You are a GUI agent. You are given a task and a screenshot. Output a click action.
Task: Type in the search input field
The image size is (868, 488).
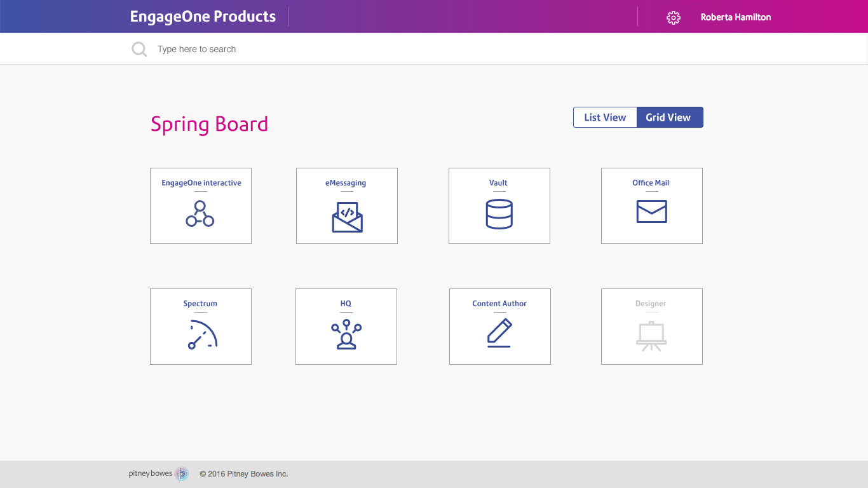coord(381,49)
